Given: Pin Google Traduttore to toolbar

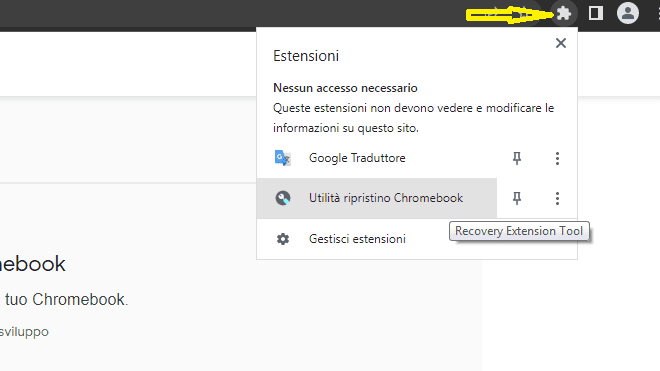Looking at the screenshot, I should coord(517,158).
